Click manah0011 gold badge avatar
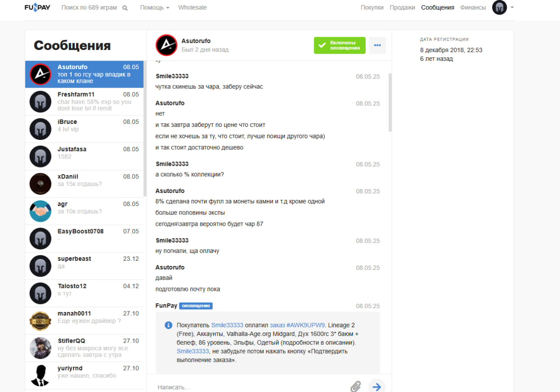Viewport: 560px width, 392px height. [x=40, y=321]
